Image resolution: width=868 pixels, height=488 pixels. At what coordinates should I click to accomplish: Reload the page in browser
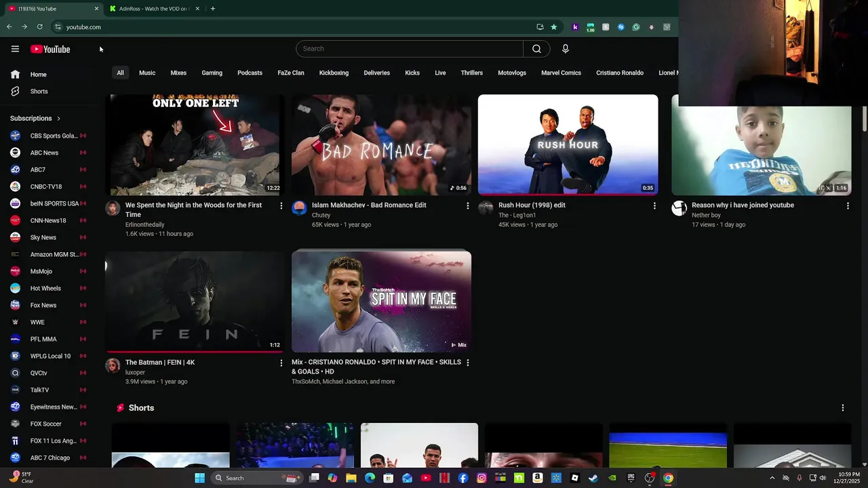tap(40, 27)
